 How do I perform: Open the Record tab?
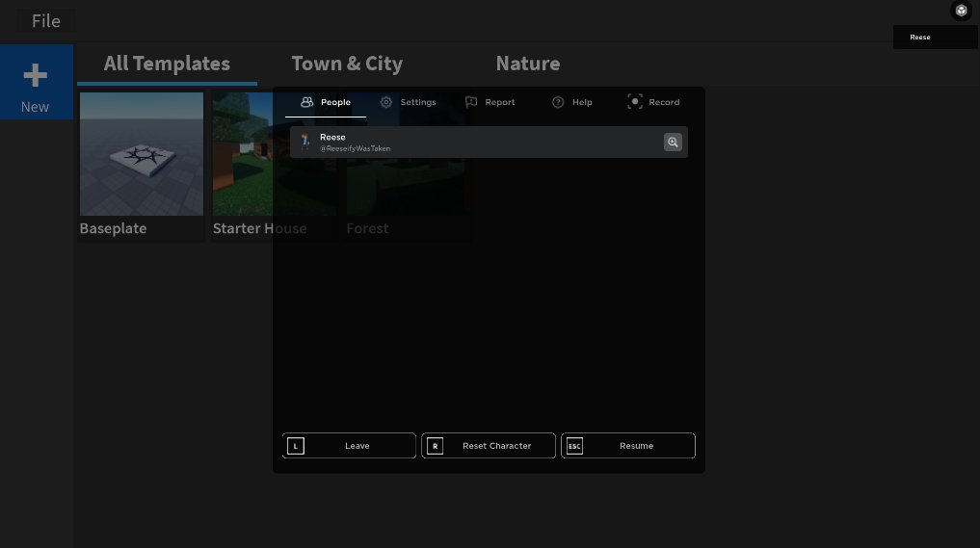pyautogui.click(x=653, y=102)
